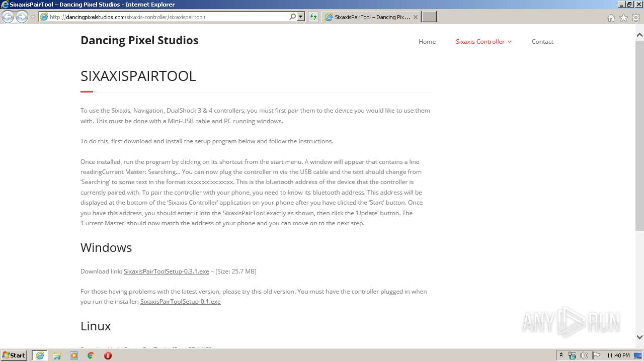The width and height of the screenshot is (644, 362).
Task: Click the vertical scrollbar thumb
Action: pos(639,136)
